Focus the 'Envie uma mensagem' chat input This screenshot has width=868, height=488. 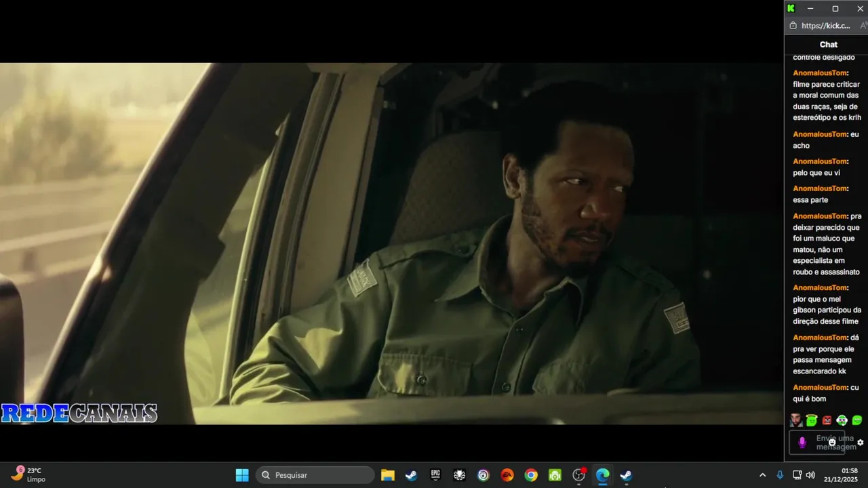[x=817, y=443]
